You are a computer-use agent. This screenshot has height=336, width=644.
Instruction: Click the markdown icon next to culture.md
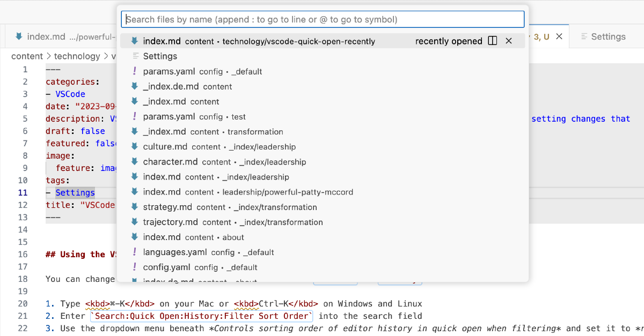coord(134,146)
